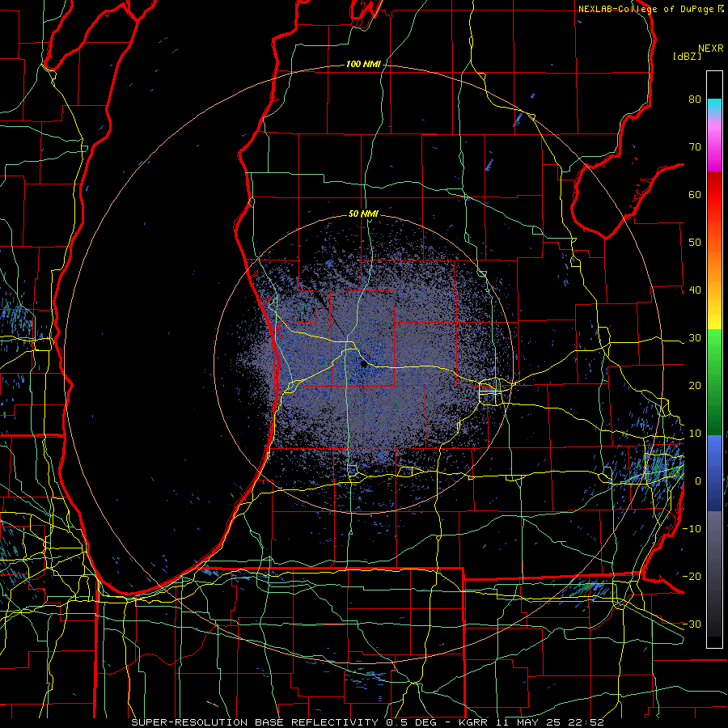This screenshot has width=728, height=728.
Task: Click the 20 value on the dBZ scale
Action: click(695, 385)
